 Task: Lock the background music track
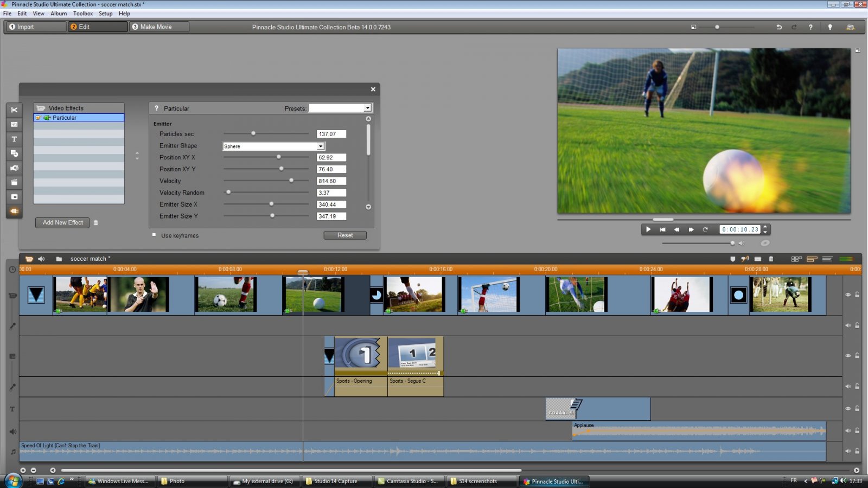[x=857, y=451]
